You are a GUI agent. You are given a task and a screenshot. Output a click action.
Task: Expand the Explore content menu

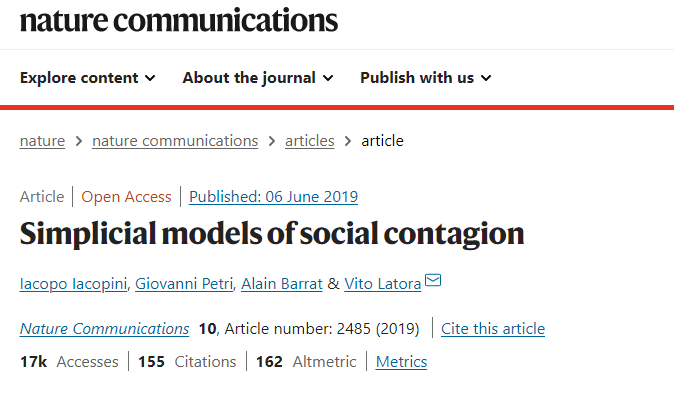[x=87, y=77]
